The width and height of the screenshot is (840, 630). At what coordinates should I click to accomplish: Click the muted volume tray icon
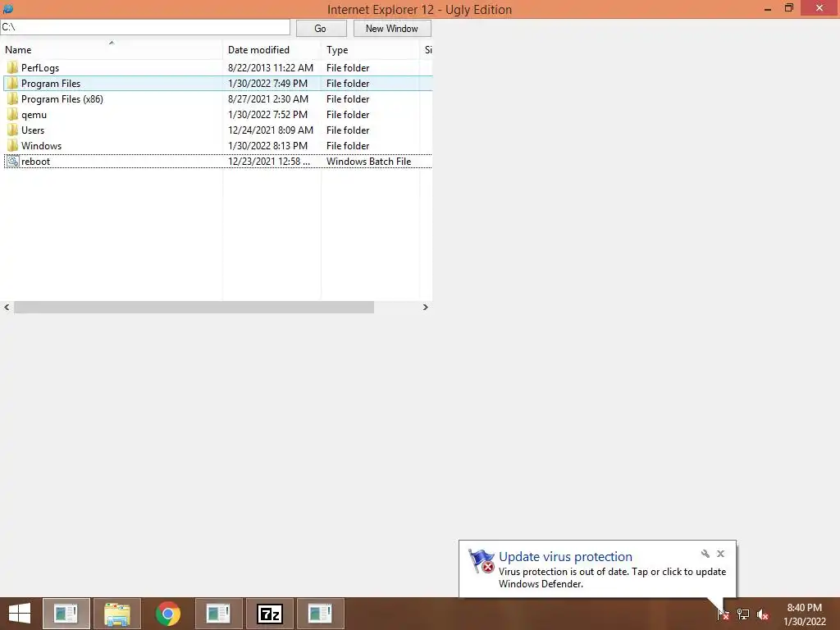click(x=763, y=614)
